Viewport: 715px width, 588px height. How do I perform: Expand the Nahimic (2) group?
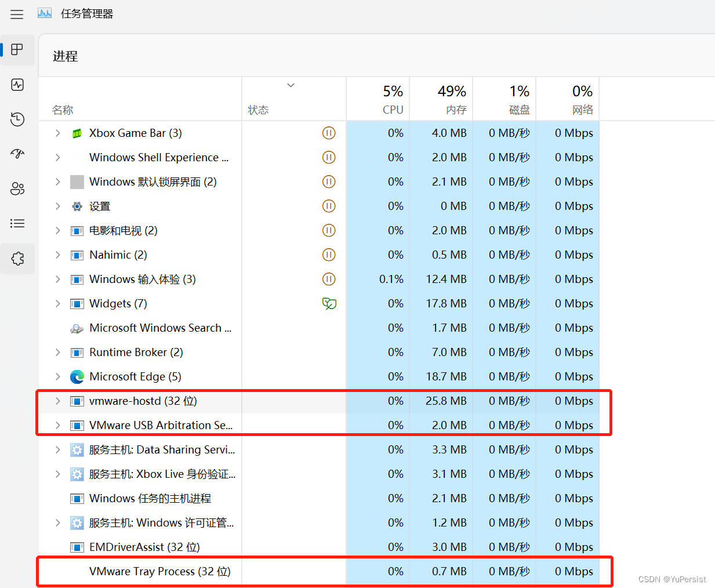tap(57, 255)
